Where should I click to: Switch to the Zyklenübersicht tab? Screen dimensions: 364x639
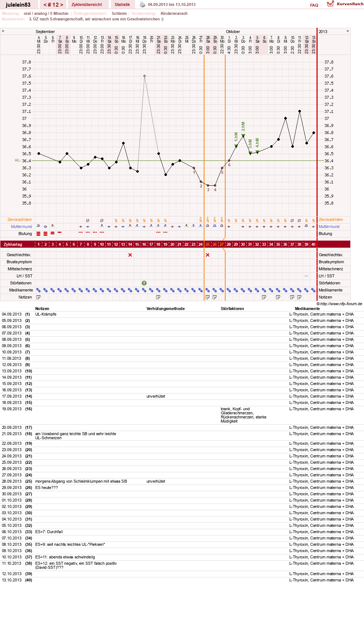87,4
